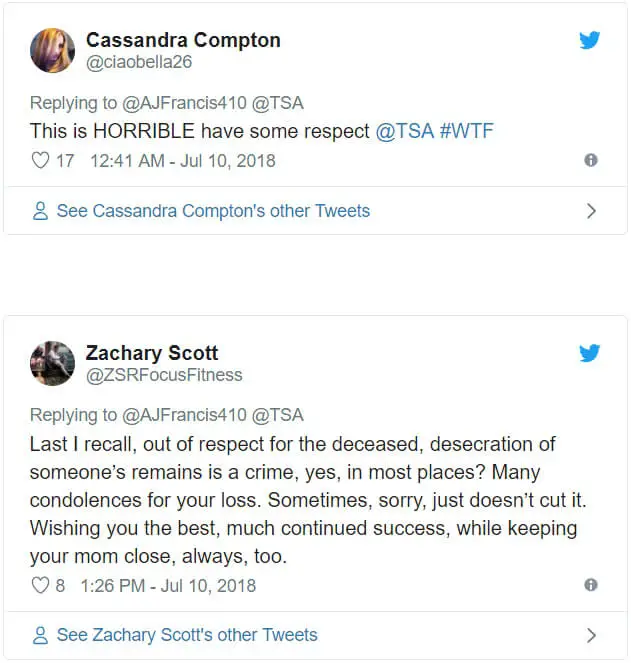
Task: Open the @ciaobella26 handle
Action: pyautogui.click(x=139, y=62)
